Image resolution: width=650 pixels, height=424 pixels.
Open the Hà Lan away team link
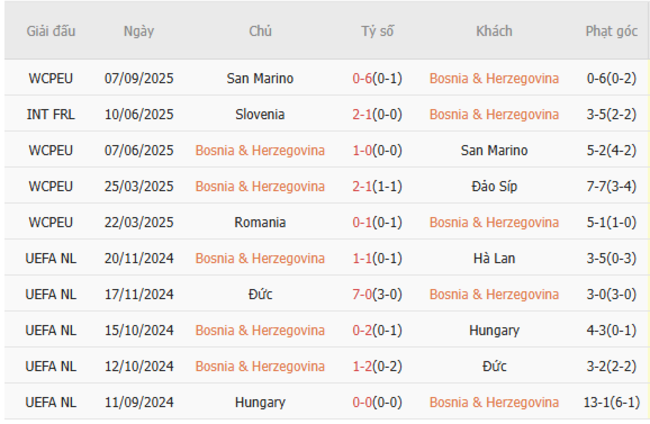[x=494, y=258]
